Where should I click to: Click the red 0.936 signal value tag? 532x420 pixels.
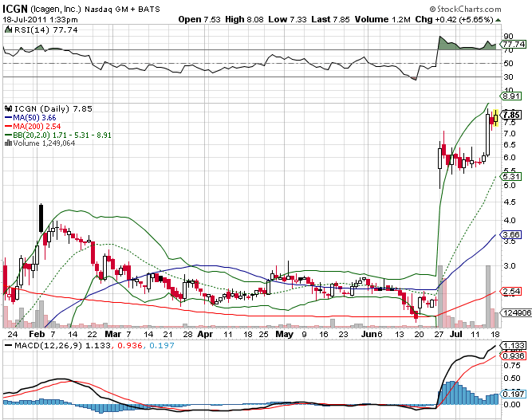point(514,356)
